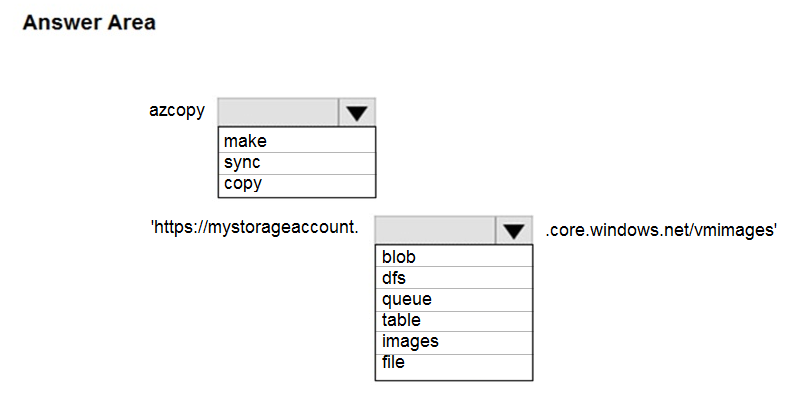Choose sync from the command list
Screen dimensions: 792x399
(x=297, y=163)
